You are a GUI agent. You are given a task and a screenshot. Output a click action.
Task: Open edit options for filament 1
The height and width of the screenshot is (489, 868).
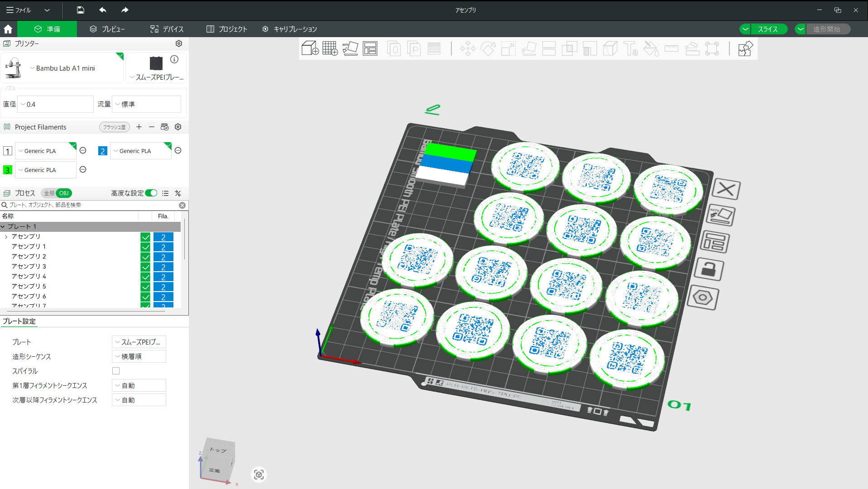tap(83, 150)
